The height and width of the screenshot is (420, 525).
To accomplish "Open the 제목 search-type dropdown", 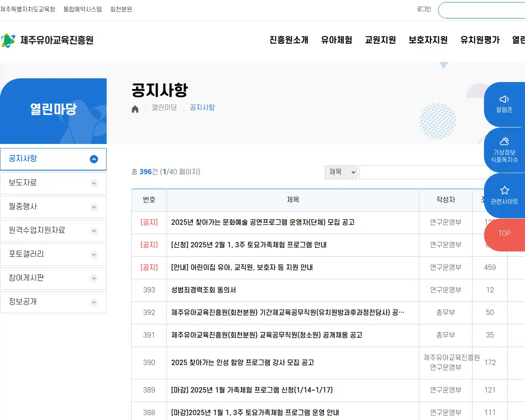I will (341, 172).
